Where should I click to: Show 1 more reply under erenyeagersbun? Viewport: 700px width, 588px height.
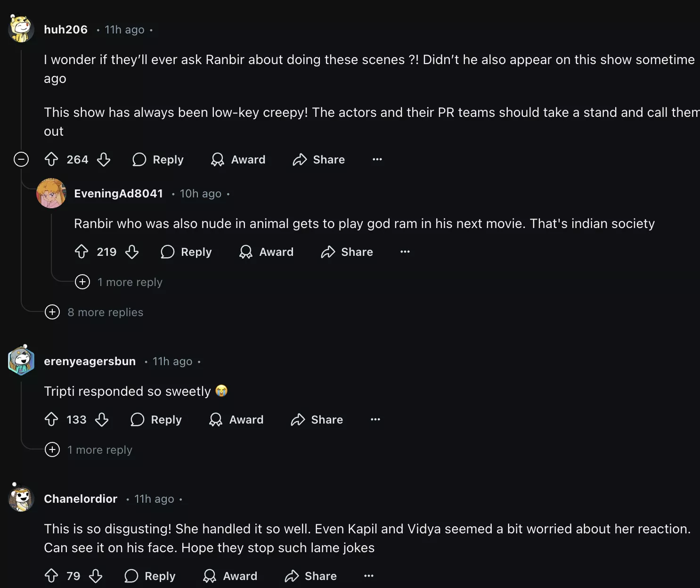pos(52,450)
